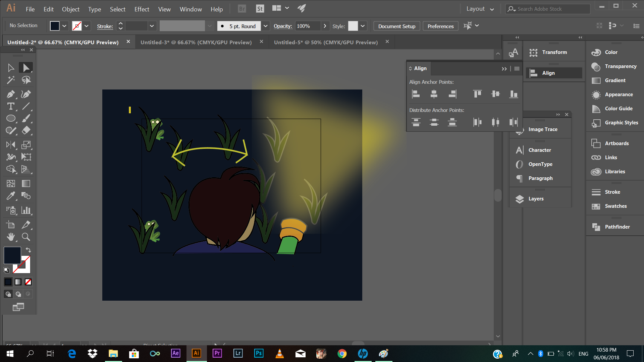Activate the Zoom tool
This screenshot has width=644, height=362.
26,237
